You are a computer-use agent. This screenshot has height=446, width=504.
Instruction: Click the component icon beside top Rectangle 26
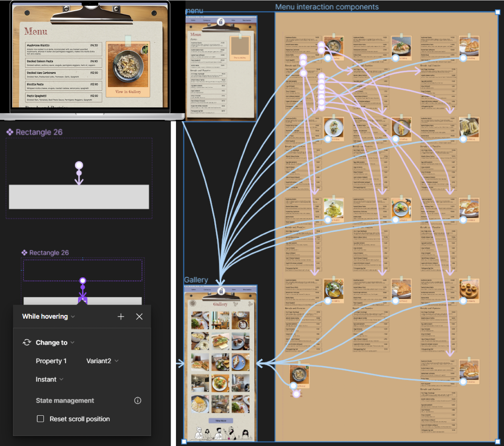(x=10, y=132)
